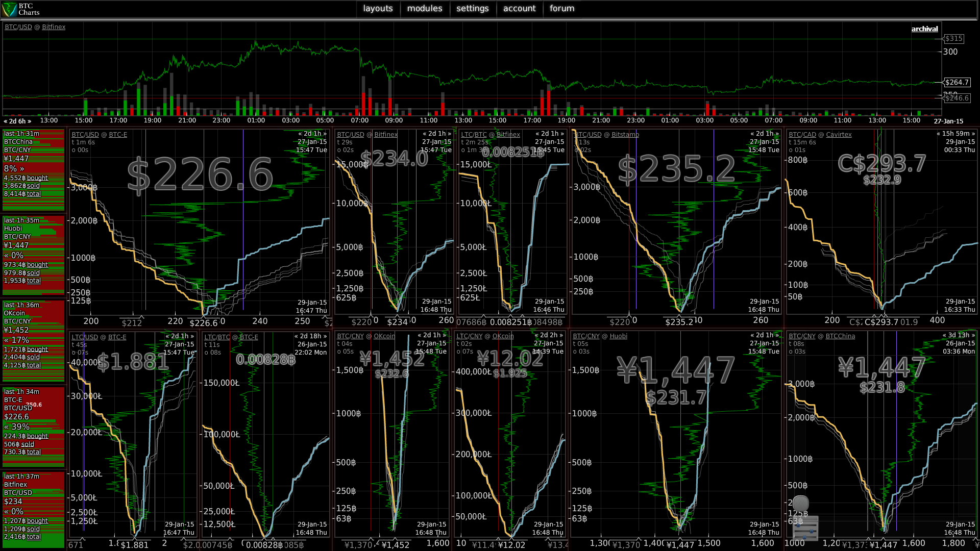Click the archival link on the top chart
The image size is (980, 551).
924,29
